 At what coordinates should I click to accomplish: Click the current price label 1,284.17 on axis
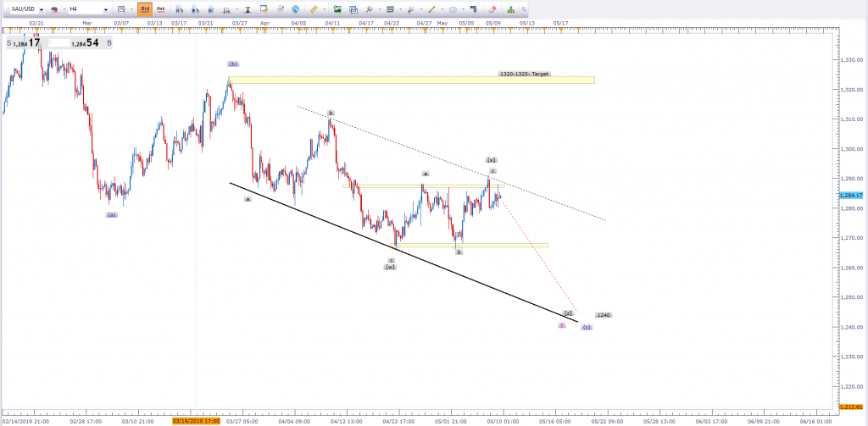[x=851, y=196]
